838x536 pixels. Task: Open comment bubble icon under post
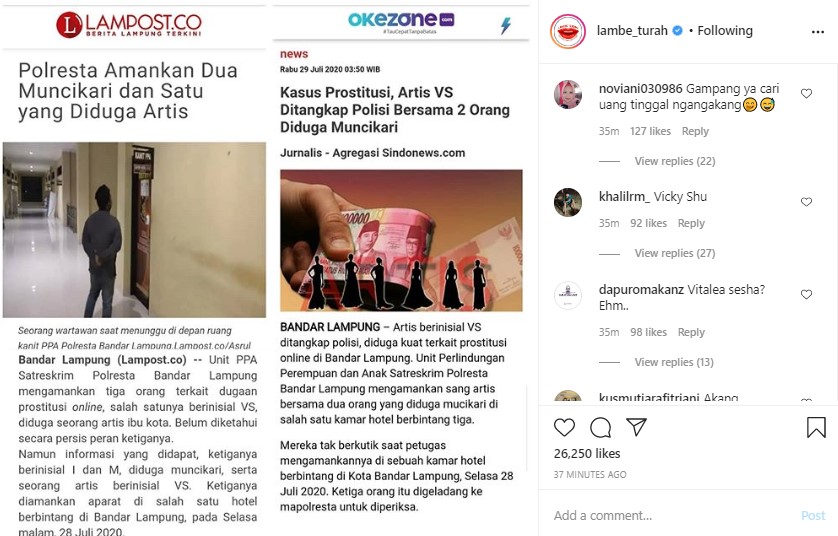point(600,428)
